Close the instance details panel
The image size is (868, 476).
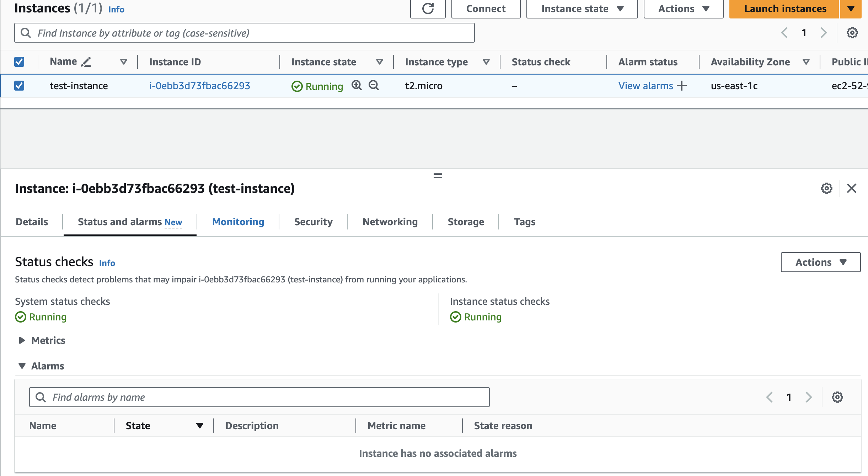(x=852, y=188)
